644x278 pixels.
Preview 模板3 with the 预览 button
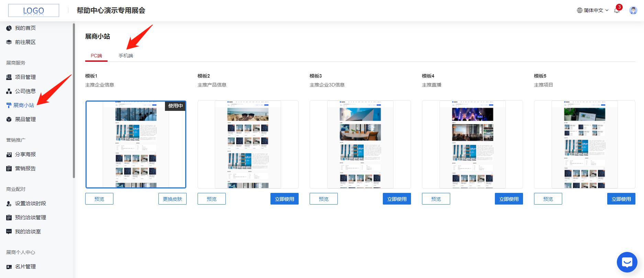[x=323, y=199]
